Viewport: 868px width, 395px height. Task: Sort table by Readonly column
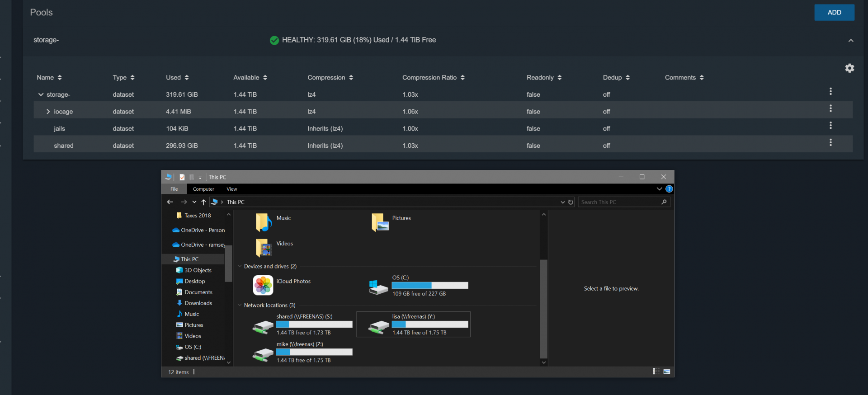pos(544,77)
